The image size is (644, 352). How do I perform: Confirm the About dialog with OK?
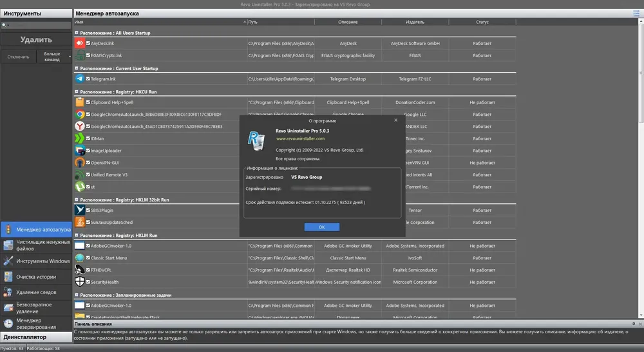coord(321,227)
